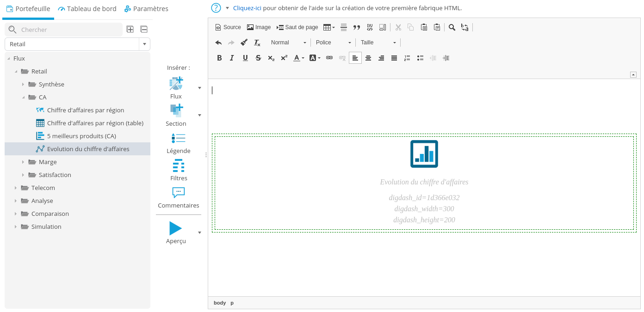Open the Police font dropdown
644x312 pixels.
tap(333, 43)
